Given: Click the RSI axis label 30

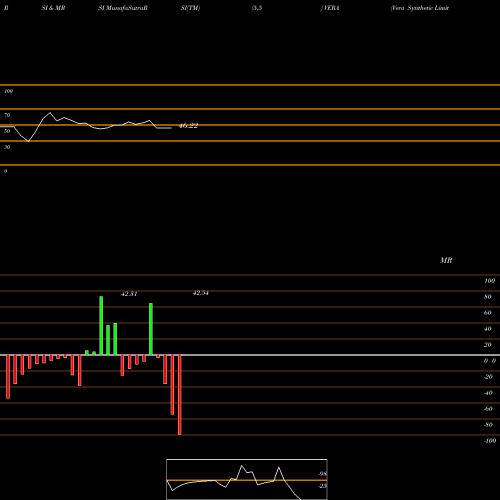Looking at the screenshot, I should pos(7,147).
